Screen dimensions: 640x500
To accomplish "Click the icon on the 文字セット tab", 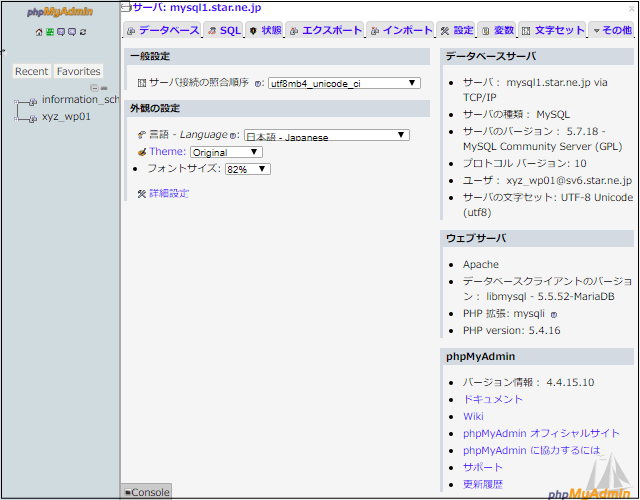I will point(526,31).
